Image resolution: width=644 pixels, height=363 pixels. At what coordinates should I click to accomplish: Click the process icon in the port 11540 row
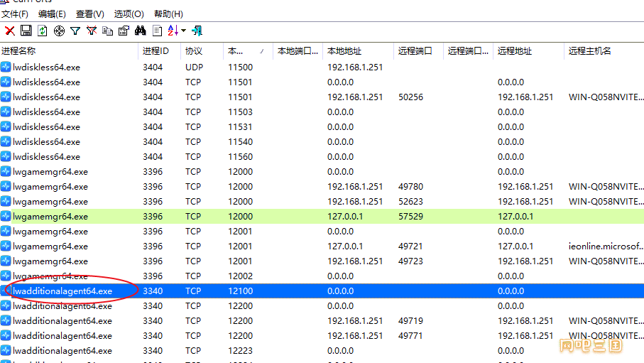tap(6, 141)
